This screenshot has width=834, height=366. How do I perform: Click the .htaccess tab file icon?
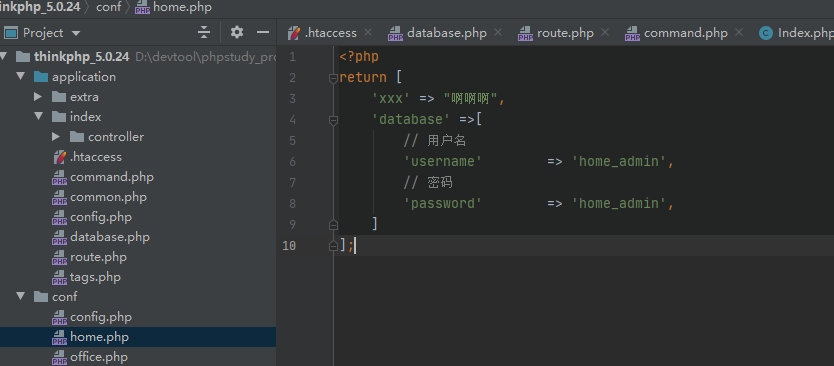[x=294, y=33]
